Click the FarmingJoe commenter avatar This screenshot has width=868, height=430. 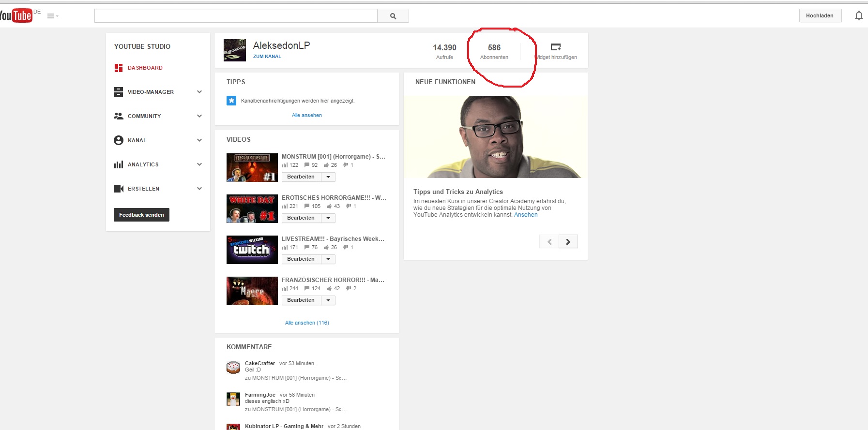pos(233,399)
